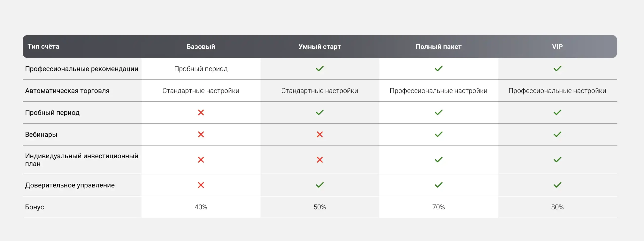The width and height of the screenshot is (644, 241).
Task: Click Базовый Доверительное управление red cross
Action: (x=201, y=185)
